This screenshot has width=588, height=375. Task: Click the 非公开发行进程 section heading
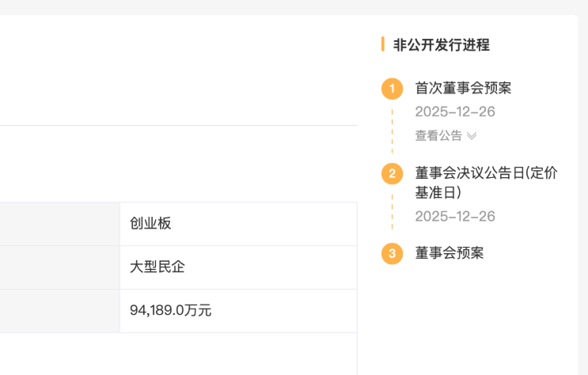[442, 45]
